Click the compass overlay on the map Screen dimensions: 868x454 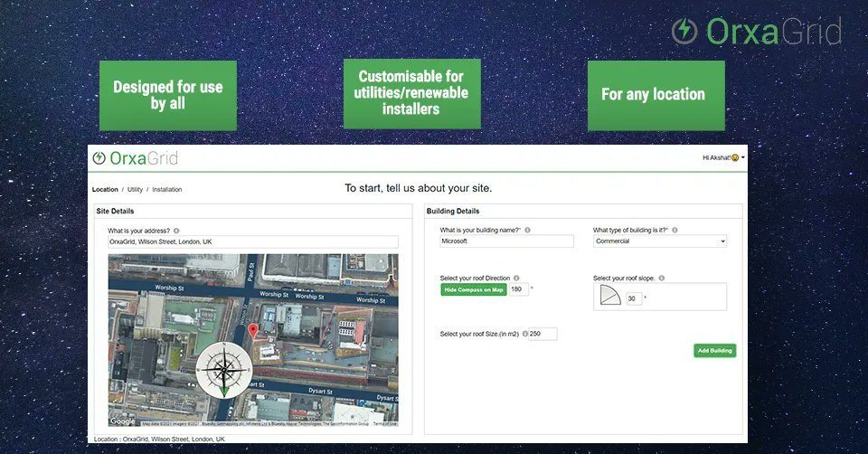pos(224,371)
